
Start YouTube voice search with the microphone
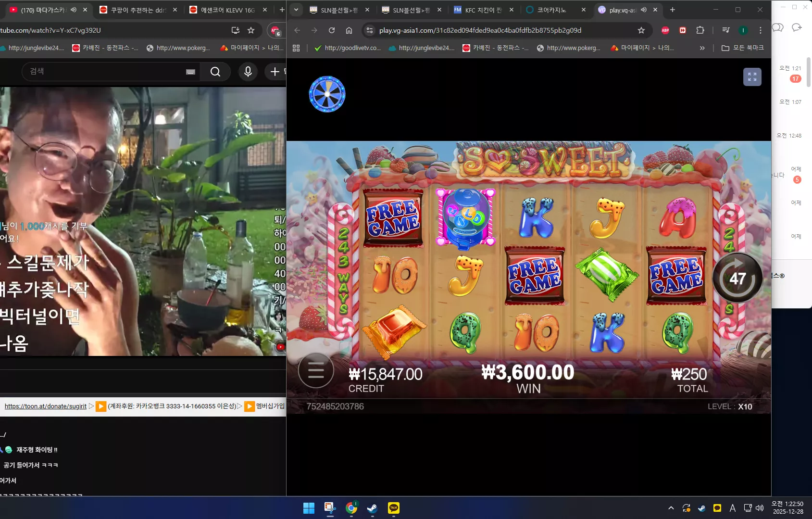(x=248, y=72)
